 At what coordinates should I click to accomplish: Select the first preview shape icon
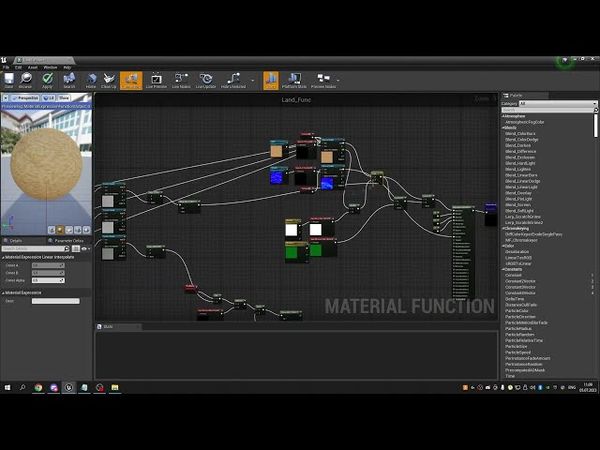click(x=52, y=230)
